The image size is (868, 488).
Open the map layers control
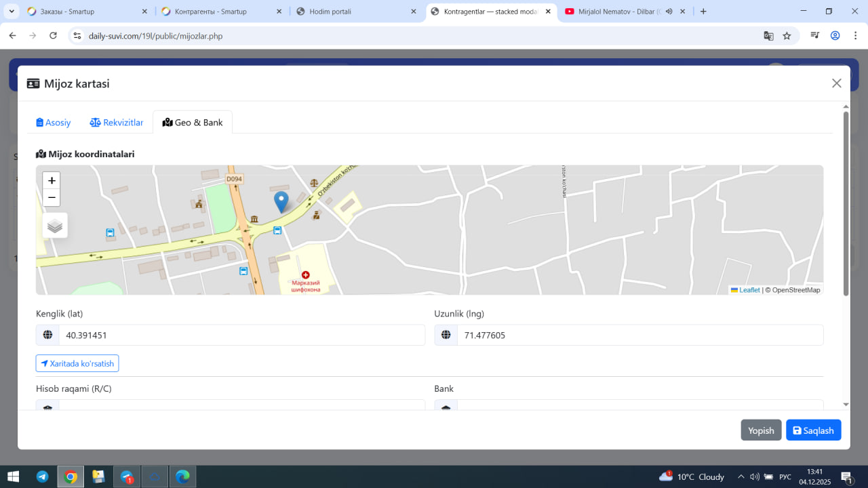tap(55, 226)
